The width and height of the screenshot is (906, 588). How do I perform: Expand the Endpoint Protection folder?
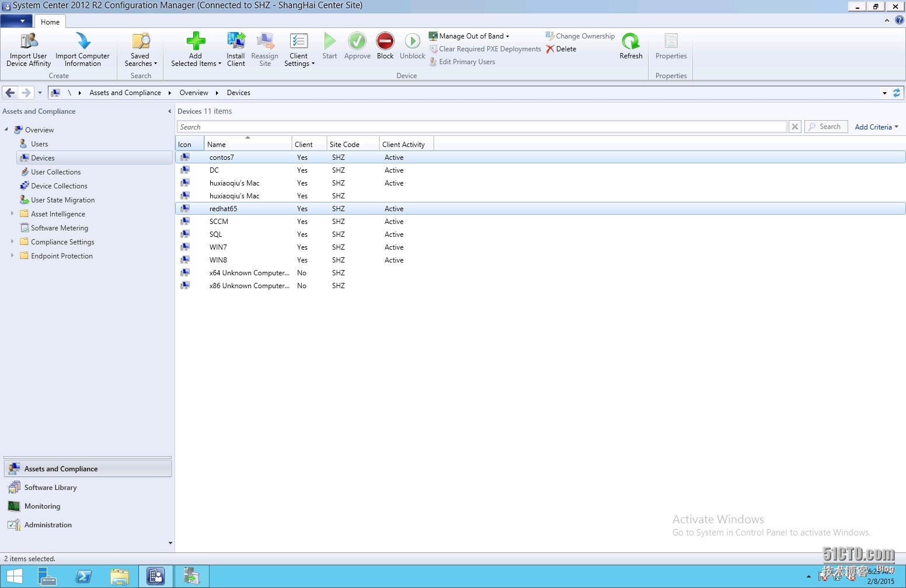[x=12, y=256]
